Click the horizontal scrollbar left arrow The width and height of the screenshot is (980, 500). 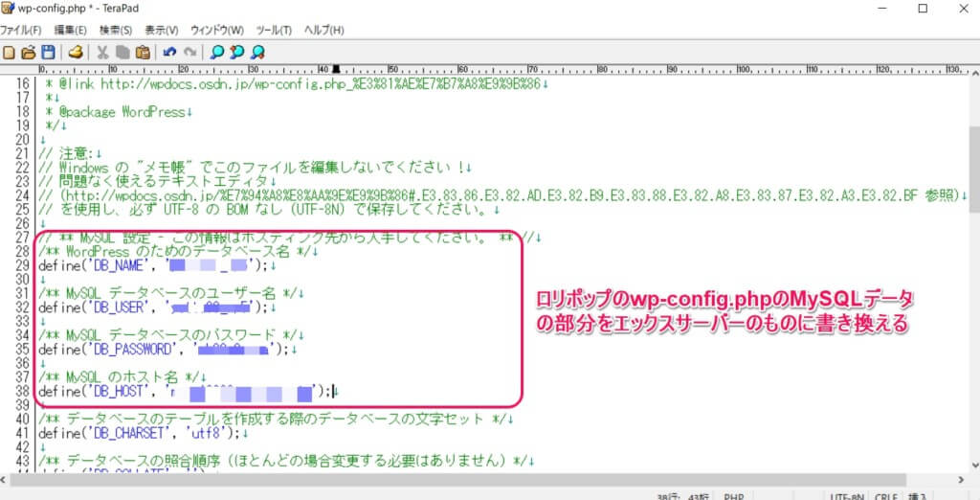click(x=4, y=480)
